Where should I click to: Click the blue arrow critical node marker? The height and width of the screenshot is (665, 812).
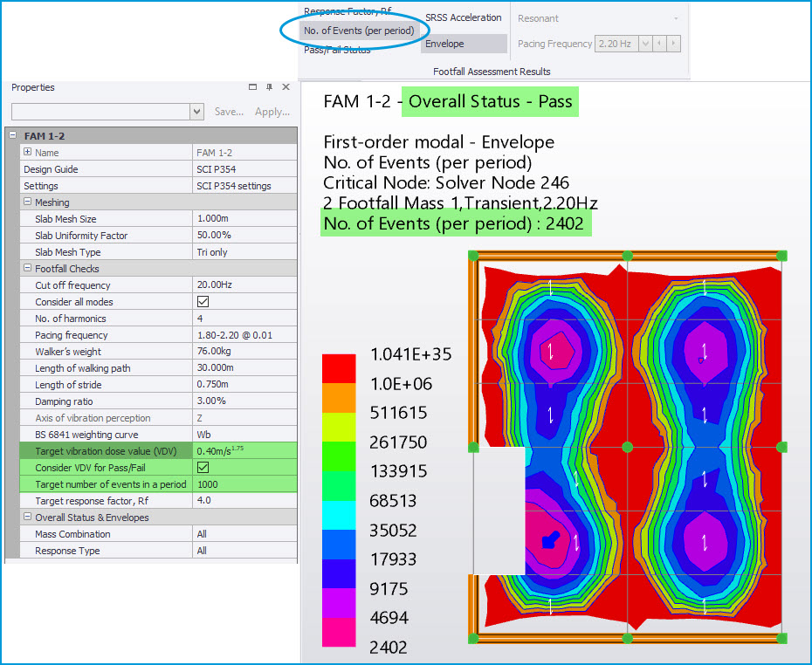(x=549, y=541)
